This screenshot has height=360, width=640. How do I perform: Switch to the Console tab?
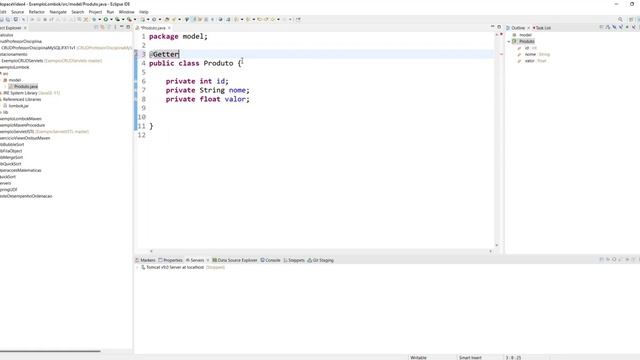coord(270,260)
